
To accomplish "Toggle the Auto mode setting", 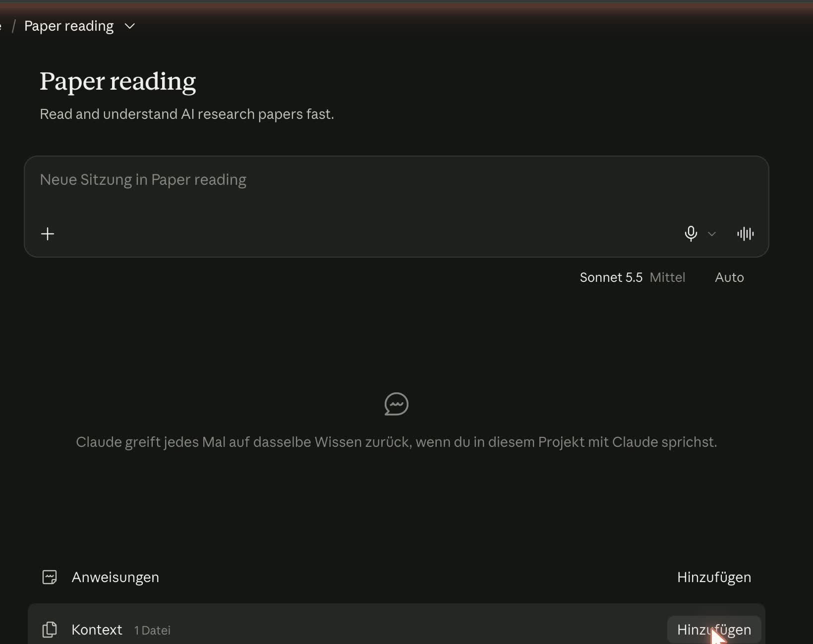I will click(729, 277).
